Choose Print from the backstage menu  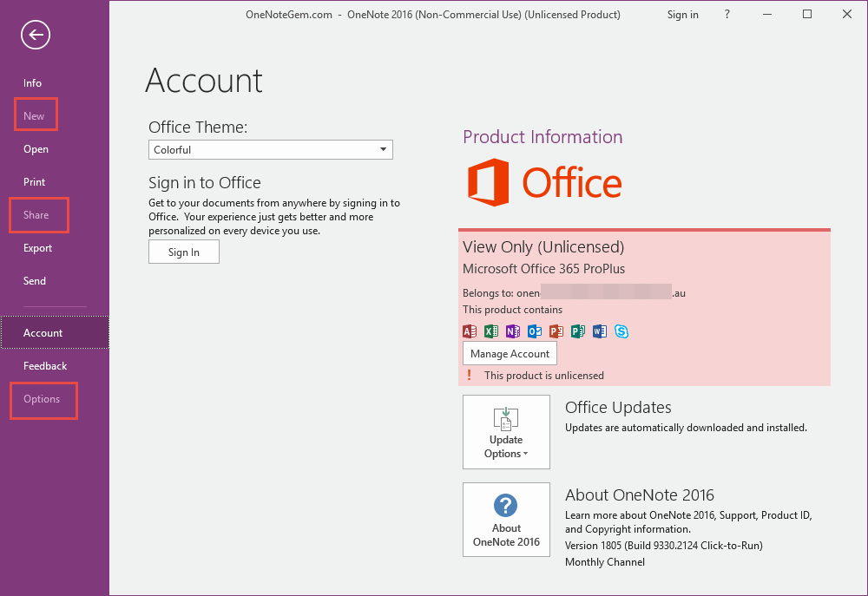[35, 182]
